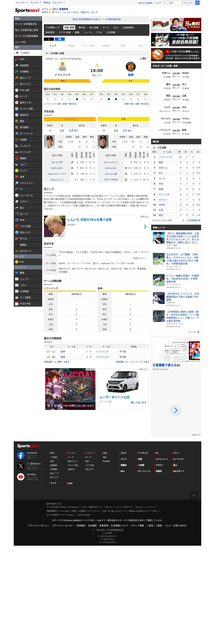215x644 pixels.
Task: Close the ダイハツ ムーヴ car advertisement
Action: coord(147,369)
